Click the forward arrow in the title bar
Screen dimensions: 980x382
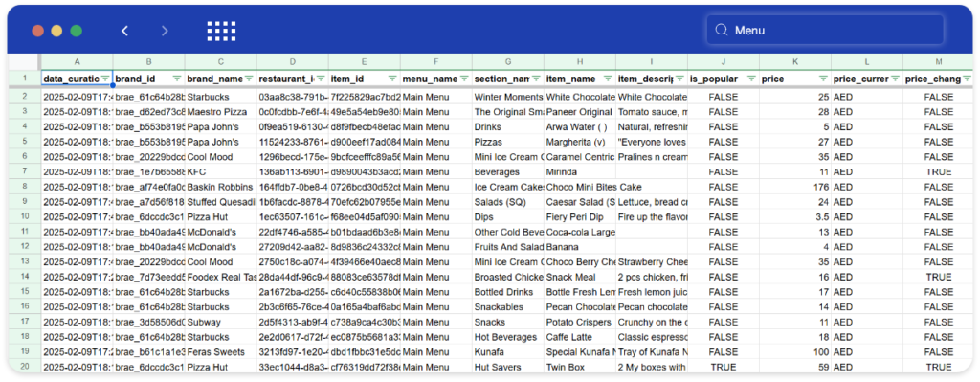pos(165,31)
